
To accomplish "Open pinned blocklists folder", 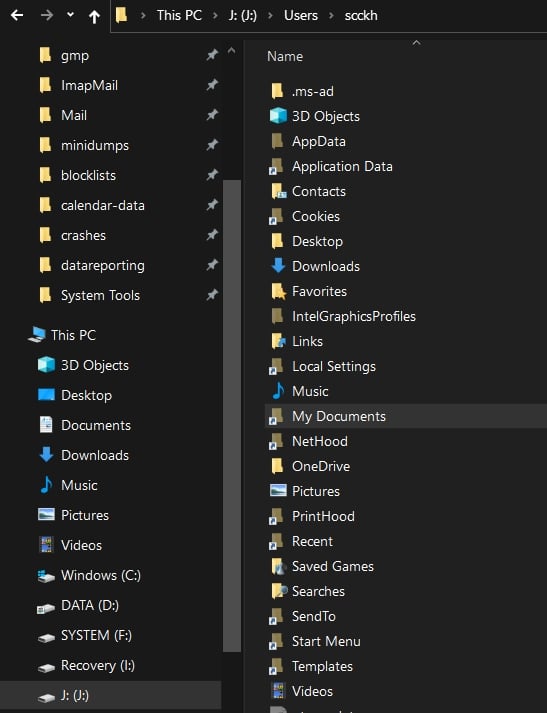I will click(88, 176).
